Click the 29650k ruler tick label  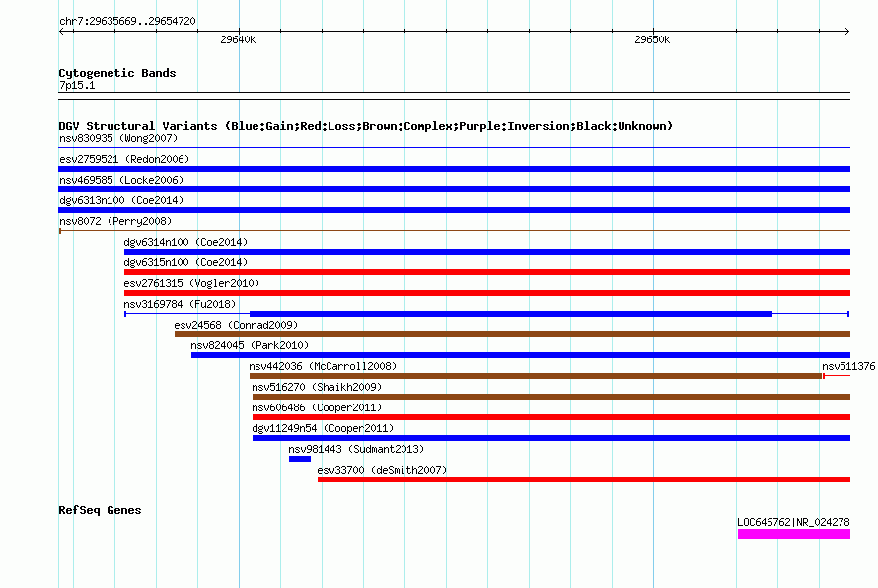(652, 39)
